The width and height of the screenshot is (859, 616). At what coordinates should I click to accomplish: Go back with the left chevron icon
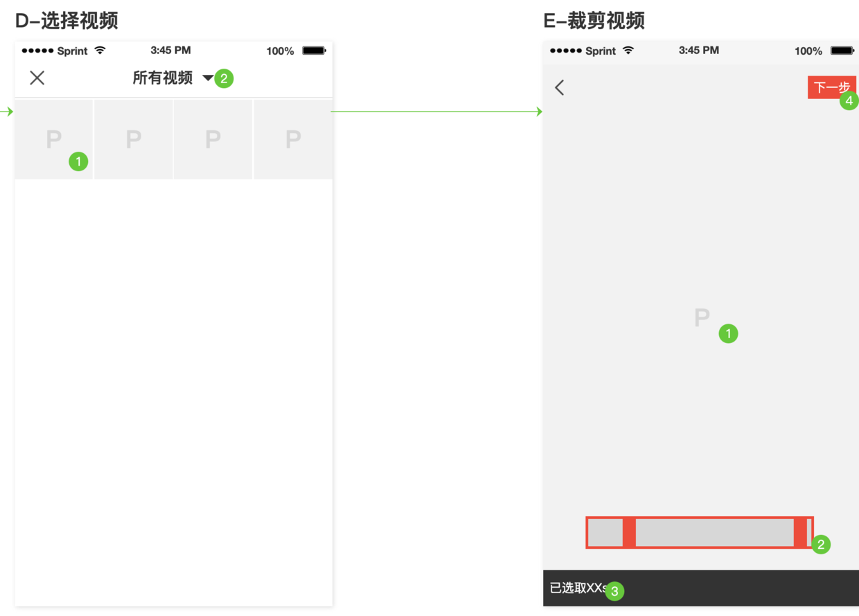tap(560, 87)
